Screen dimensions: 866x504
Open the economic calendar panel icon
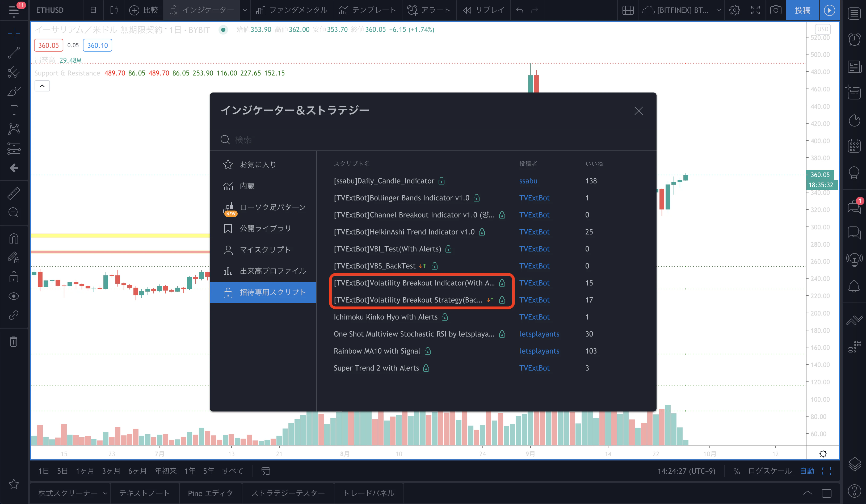[854, 146]
